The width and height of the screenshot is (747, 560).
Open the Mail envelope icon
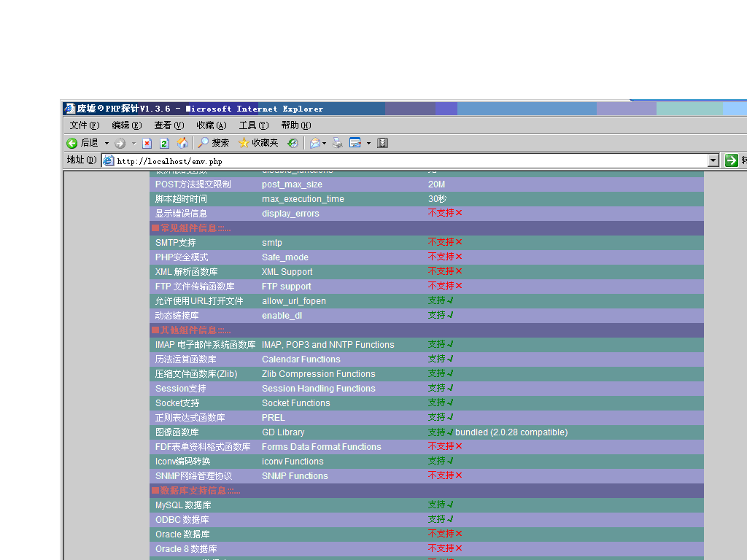pos(316,142)
